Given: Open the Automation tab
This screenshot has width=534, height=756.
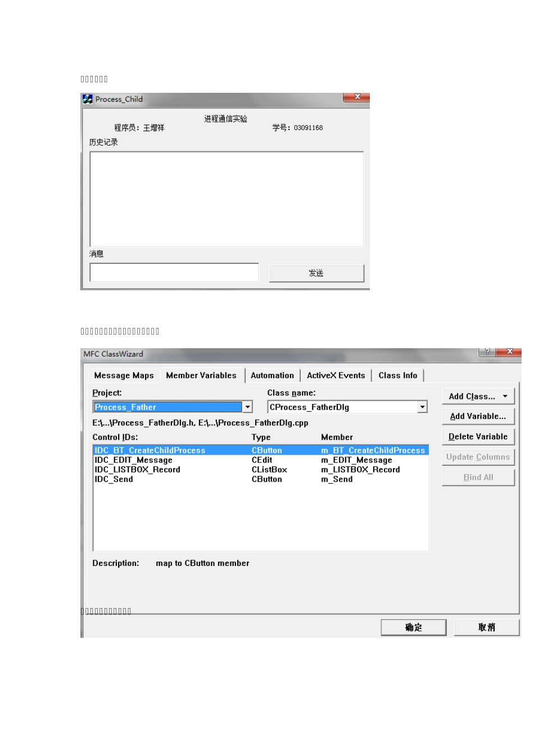Looking at the screenshot, I should [x=272, y=375].
